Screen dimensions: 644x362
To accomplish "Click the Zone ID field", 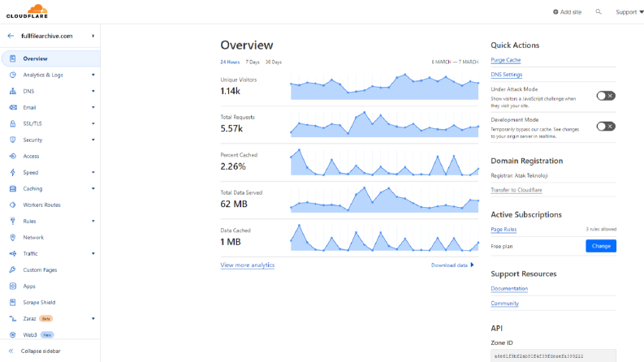I will [553, 356].
